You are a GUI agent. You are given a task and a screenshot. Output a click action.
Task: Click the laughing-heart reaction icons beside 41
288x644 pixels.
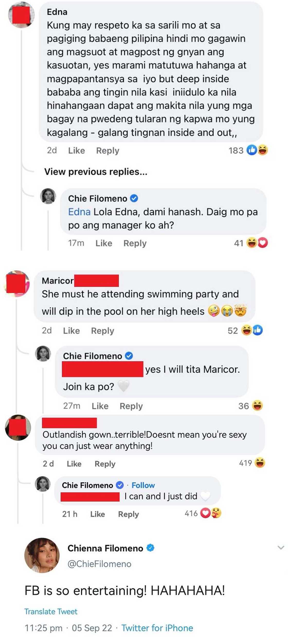[257, 243]
